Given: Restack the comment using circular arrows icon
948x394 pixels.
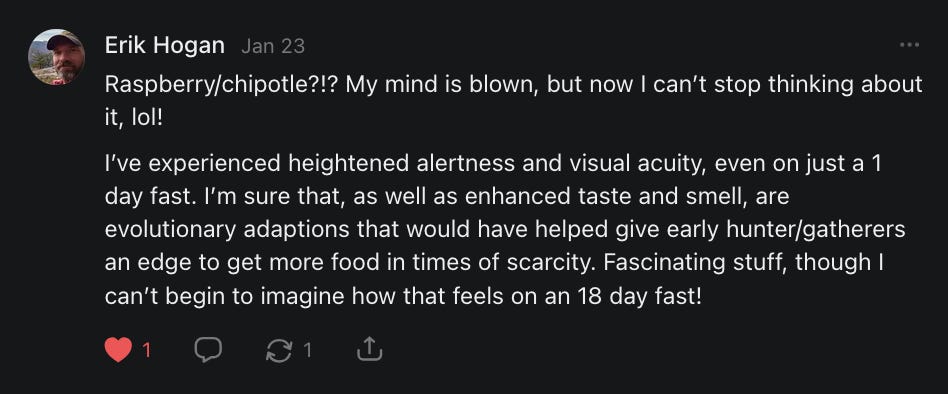Looking at the screenshot, I should pyautogui.click(x=279, y=350).
